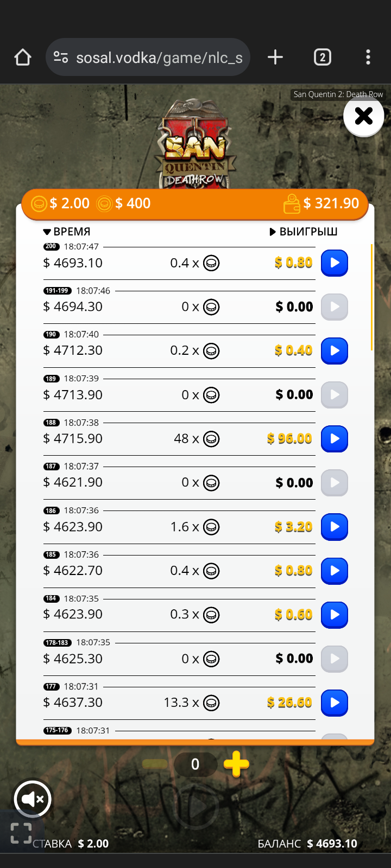Image resolution: width=391 pixels, height=868 pixels.
Task: Replay round 200 with $0.80 win
Action: [335, 263]
